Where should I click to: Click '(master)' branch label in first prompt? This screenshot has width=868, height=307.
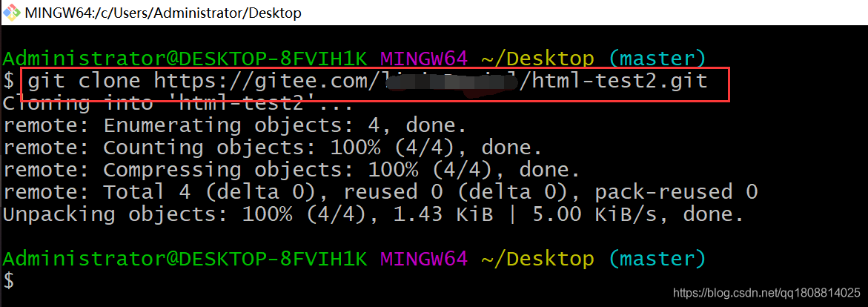[657, 59]
